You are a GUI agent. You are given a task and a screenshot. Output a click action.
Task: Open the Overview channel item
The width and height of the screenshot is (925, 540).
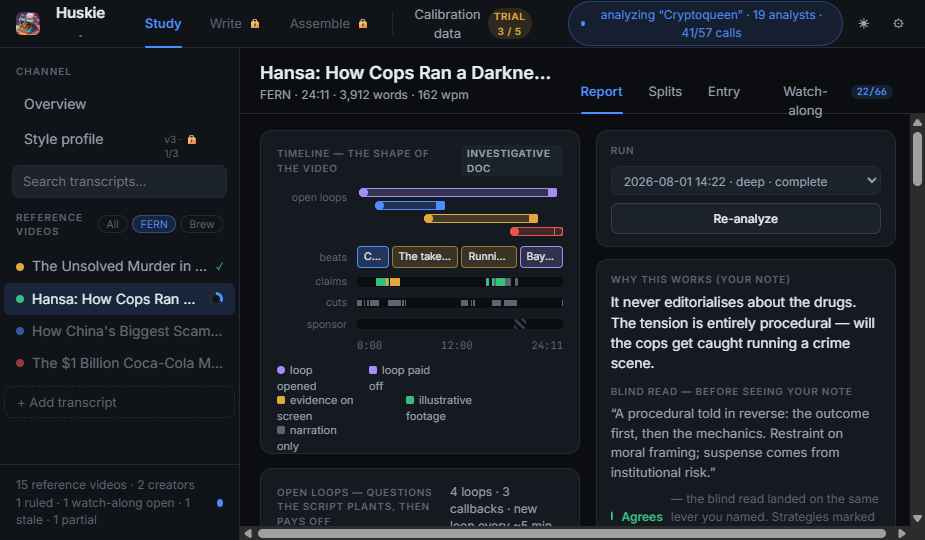[x=120, y=104]
